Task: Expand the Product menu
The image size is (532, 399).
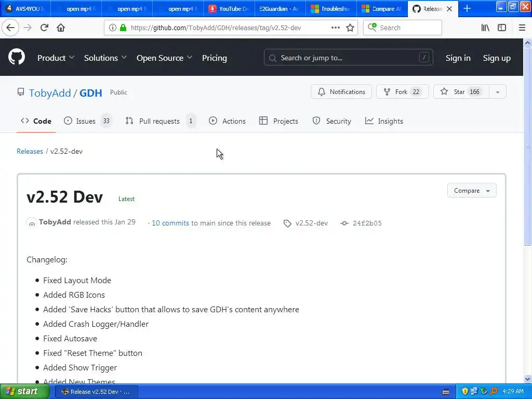Action: click(x=56, y=58)
